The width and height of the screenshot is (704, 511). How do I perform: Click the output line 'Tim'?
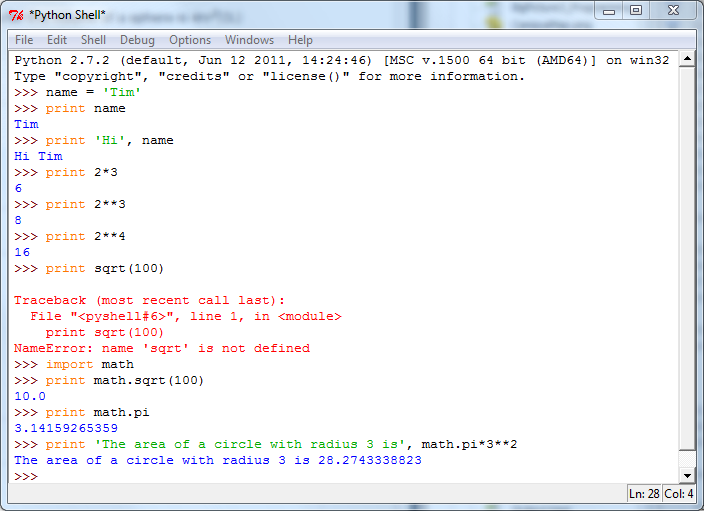(x=26, y=124)
